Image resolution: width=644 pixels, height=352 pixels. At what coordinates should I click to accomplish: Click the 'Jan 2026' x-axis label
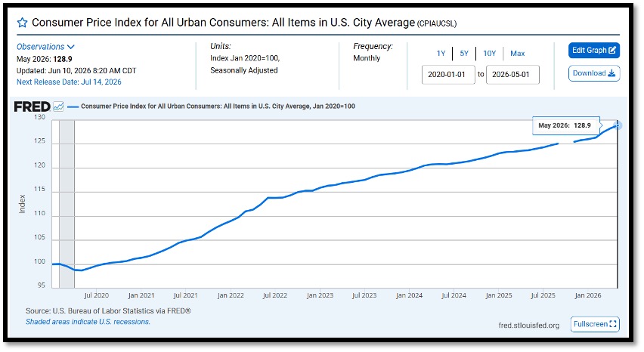pyautogui.click(x=588, y=295)
